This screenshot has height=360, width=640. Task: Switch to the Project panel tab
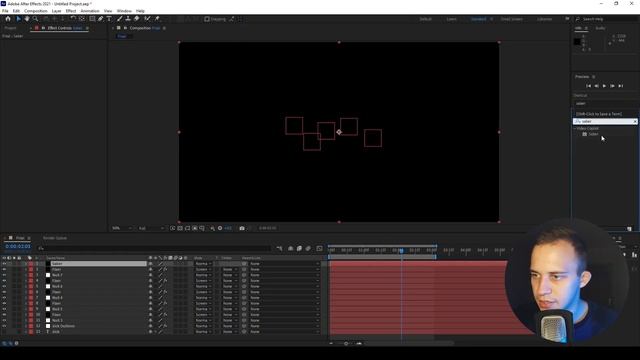point(10,28)
